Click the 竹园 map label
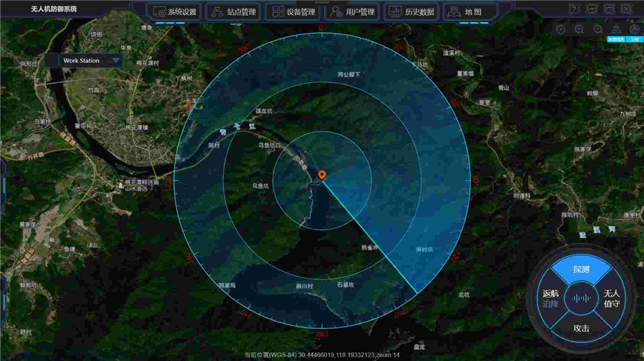 pyautogui.click(x=94, y=90)
